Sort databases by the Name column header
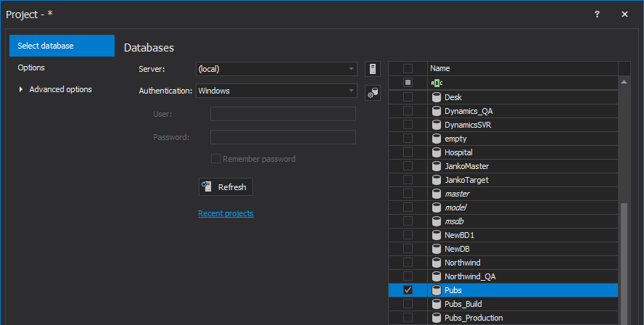Image resolution: width=644 pixels, height=325 pixels. pyautogui.click(x=522, y=68)
